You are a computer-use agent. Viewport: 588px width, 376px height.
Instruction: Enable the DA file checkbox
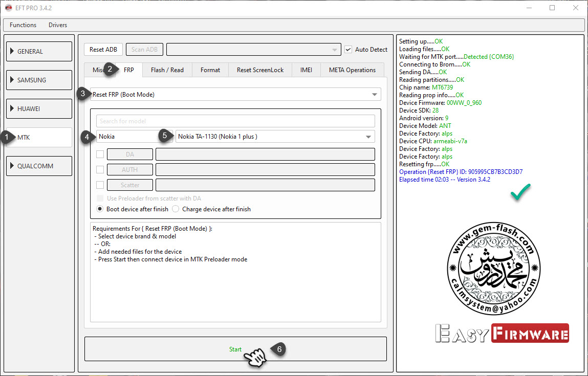100,154
